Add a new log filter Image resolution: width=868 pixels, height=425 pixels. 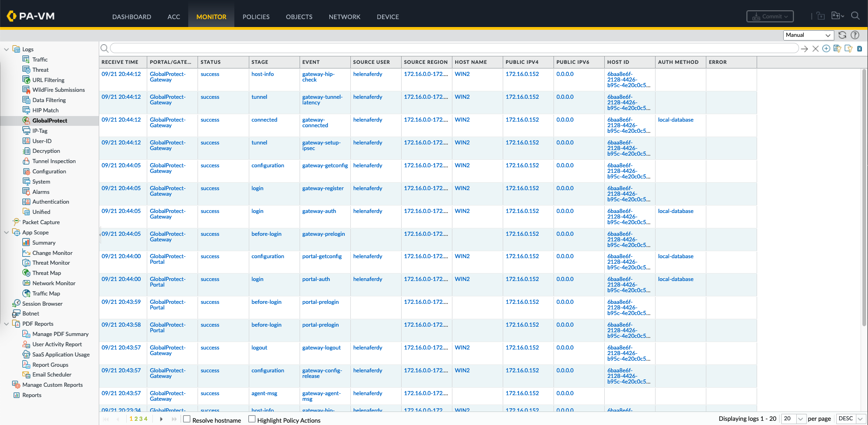(x=826, y=49)
